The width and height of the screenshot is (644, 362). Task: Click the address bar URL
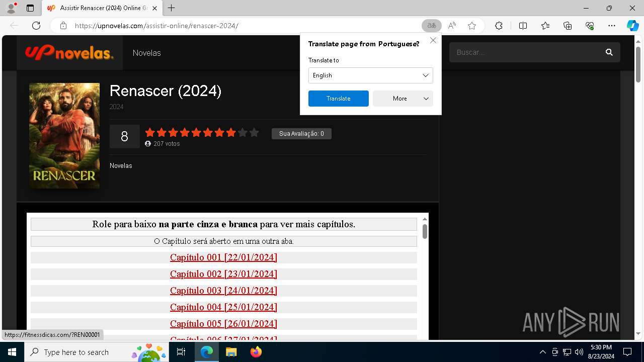pos(156,26)
